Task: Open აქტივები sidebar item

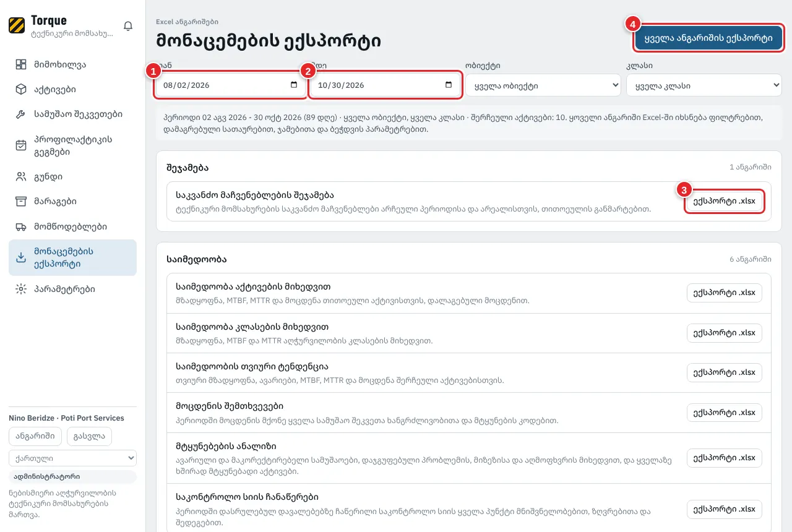Action: point(72,89)
